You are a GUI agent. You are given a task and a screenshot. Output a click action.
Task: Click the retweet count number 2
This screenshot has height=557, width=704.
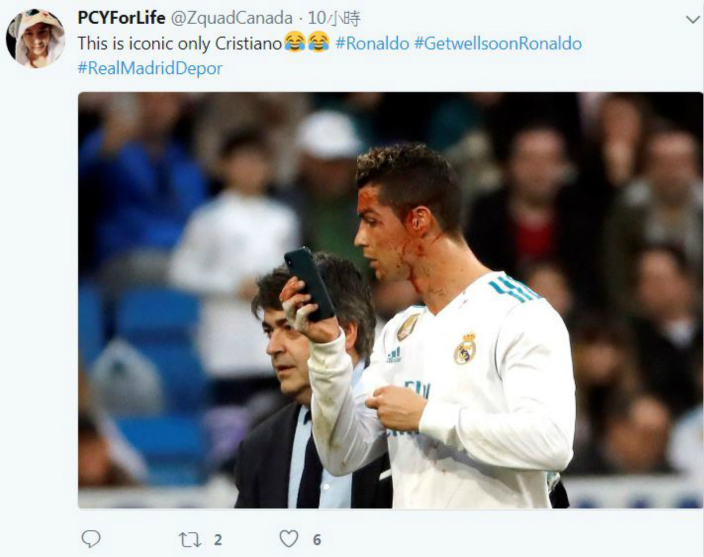click(218, 539)
